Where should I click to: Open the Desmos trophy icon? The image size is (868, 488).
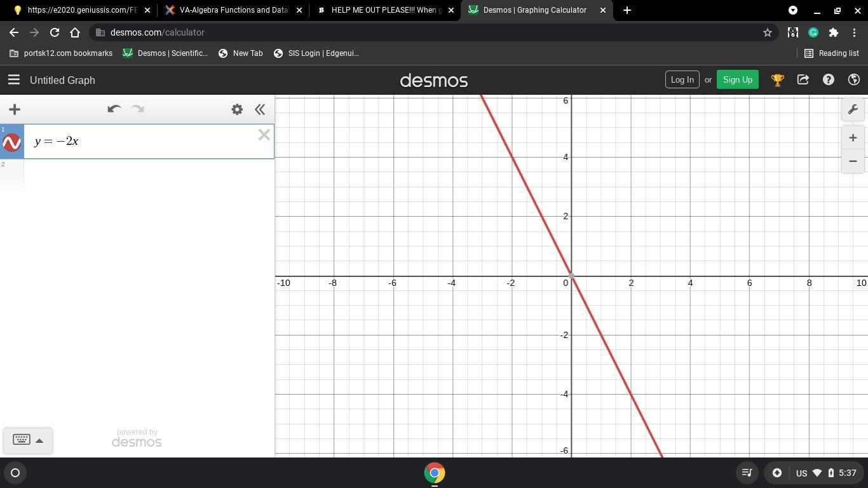coord(777,80)
